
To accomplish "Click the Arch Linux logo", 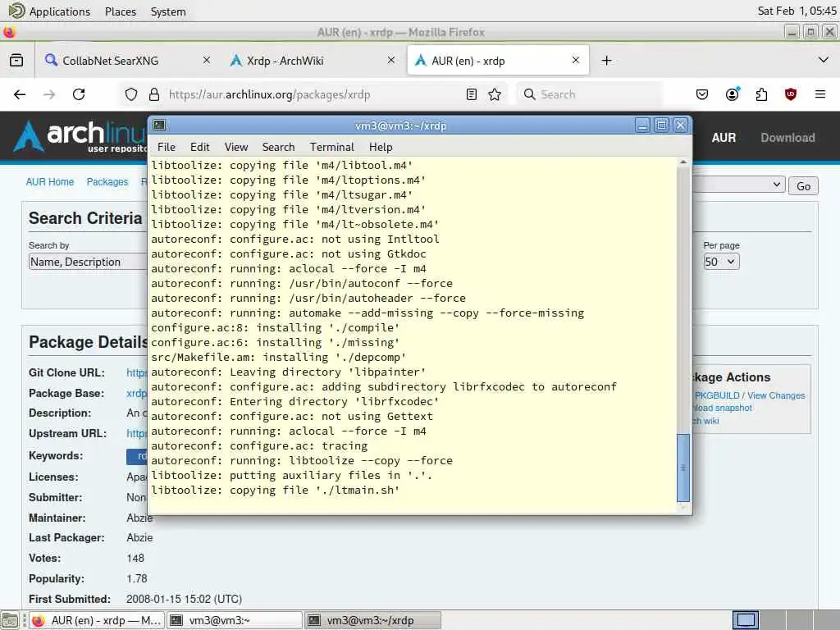I will click(x=80, y=135).
